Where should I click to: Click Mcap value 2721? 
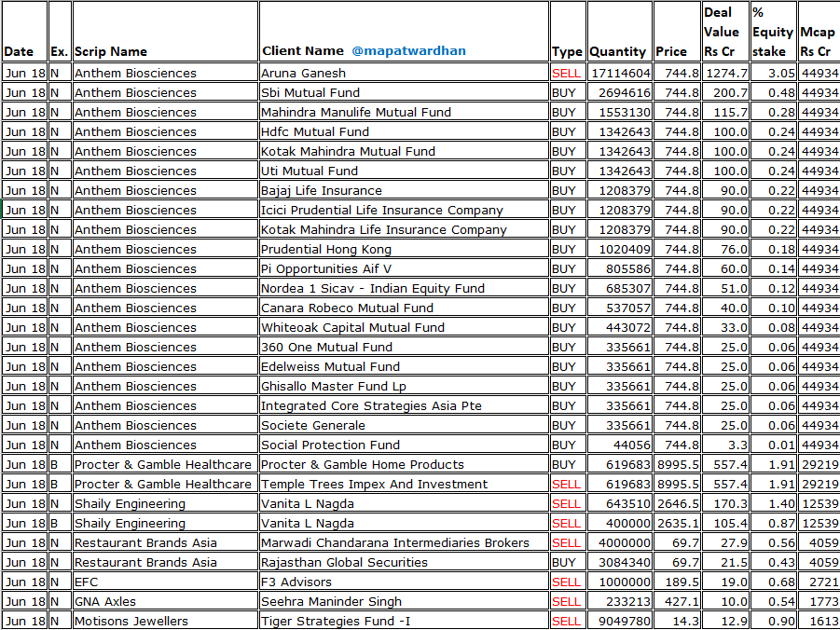819,582
